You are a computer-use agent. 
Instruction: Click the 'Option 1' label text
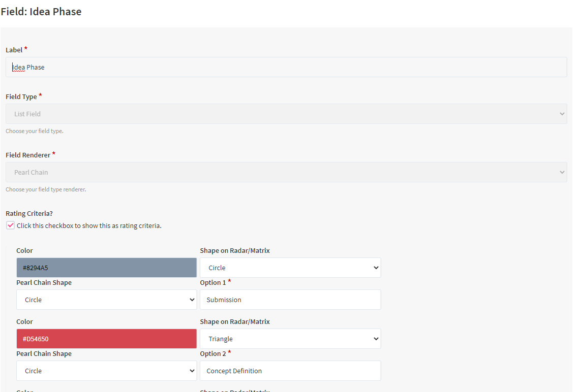(213, 282)
